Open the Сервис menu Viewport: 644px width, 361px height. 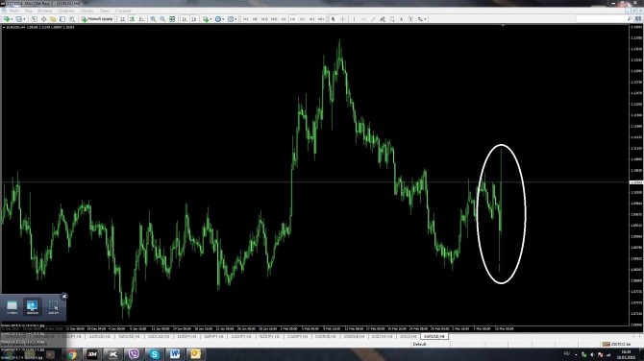[87, 11]
